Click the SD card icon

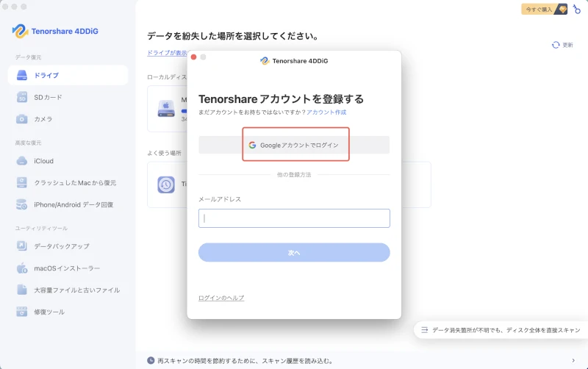(22, 97)
